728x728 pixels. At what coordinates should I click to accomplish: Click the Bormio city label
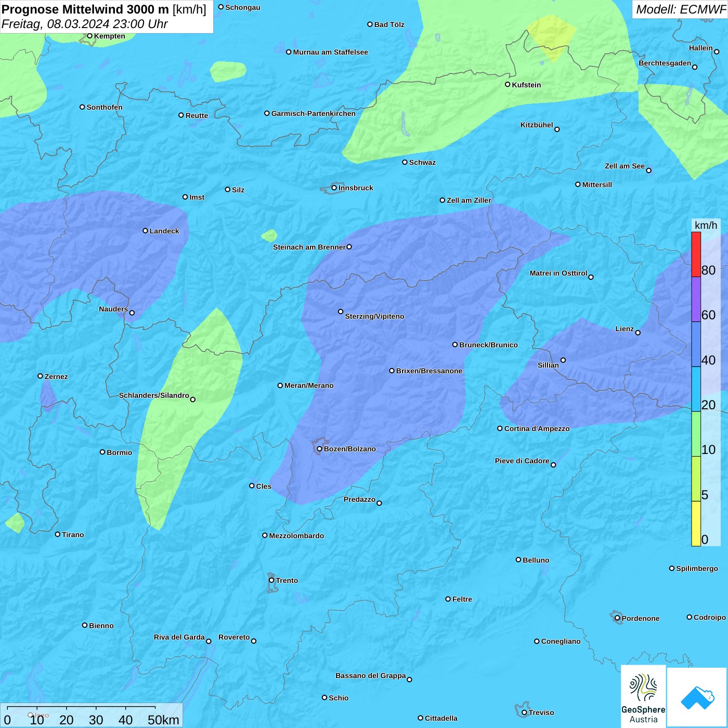click(x=119, y=452)
